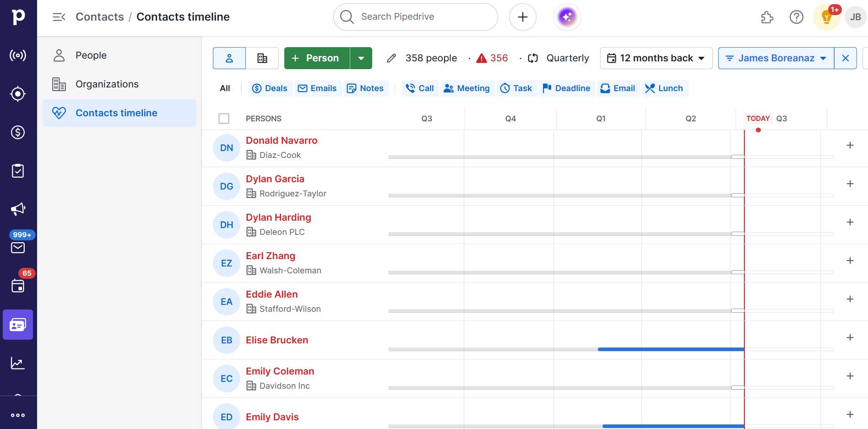Viewport: 868px width, 429px height.
Task: Click the Quarterly interval button
Action: click(x=559, y=58)
